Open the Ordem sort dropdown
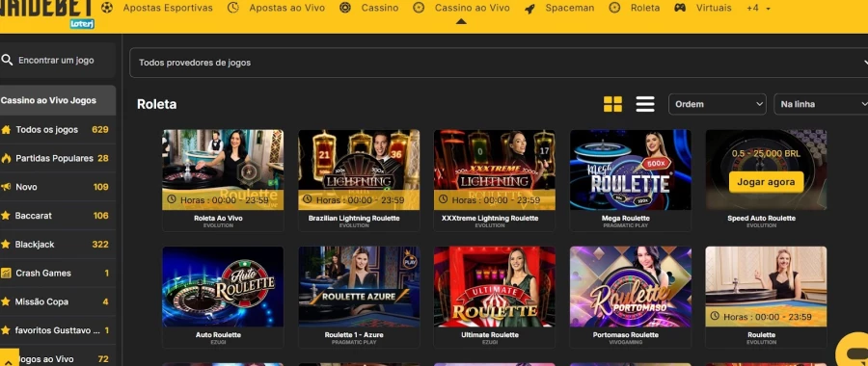Viewport: 868px width, 366px height. [718, 104]
